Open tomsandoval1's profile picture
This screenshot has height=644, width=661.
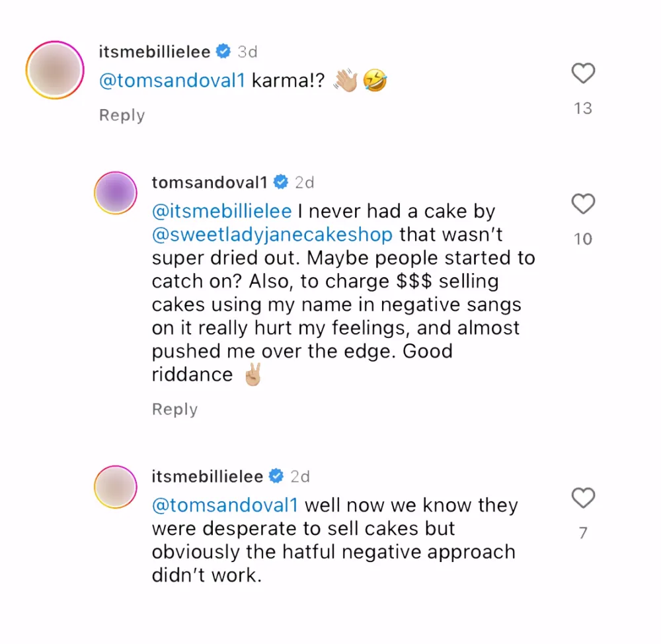click(116, 192)
